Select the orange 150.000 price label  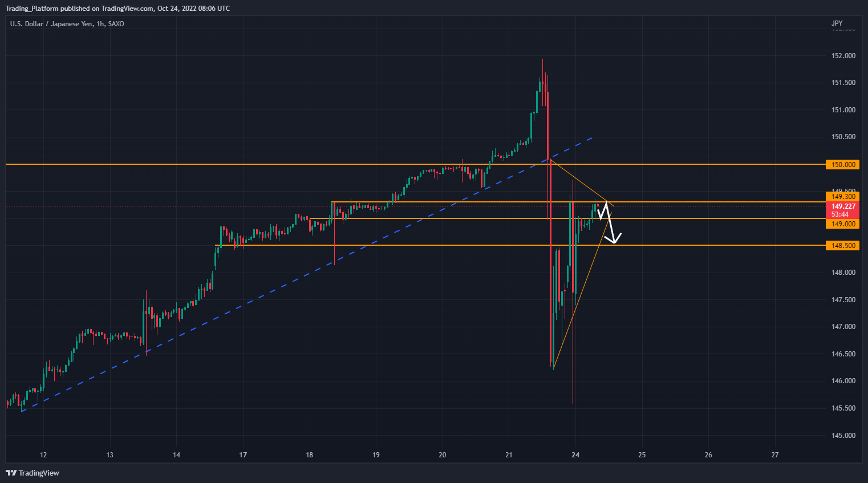(842, 164)
